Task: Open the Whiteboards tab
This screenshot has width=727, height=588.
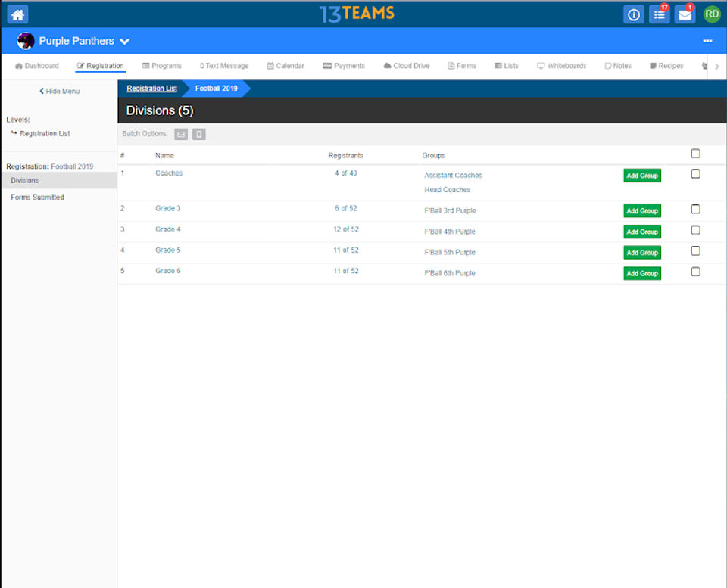Action: tap(562, 66)
